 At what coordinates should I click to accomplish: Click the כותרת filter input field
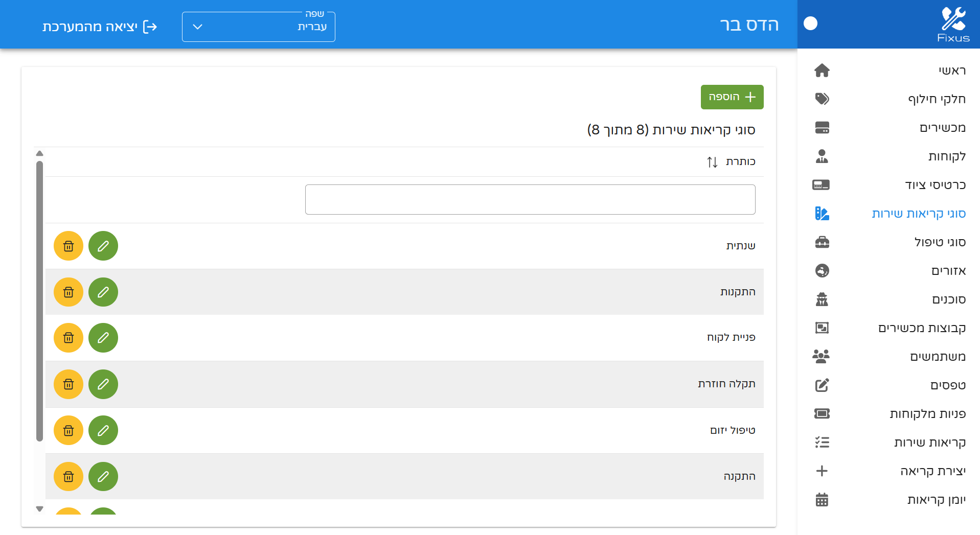[x=530, y=200]
